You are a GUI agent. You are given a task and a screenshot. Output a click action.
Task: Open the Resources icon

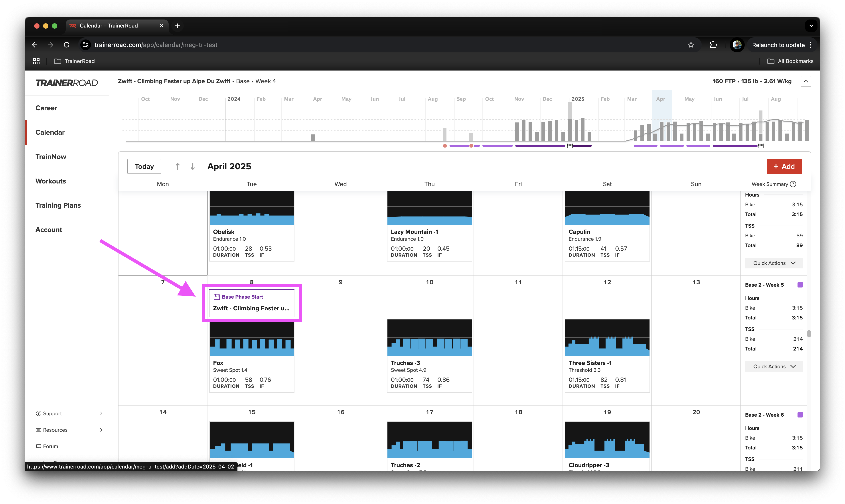coord(38,430)
